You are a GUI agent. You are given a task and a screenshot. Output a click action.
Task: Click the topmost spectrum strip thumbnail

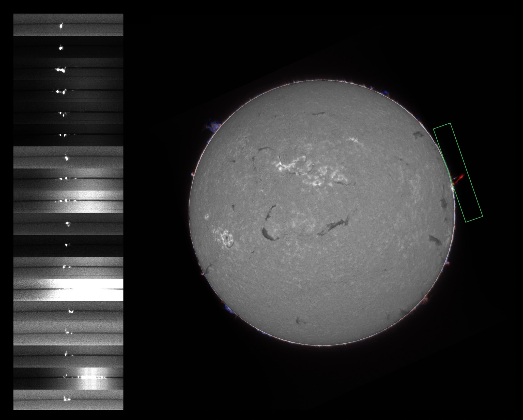click(x=68, y=25)
